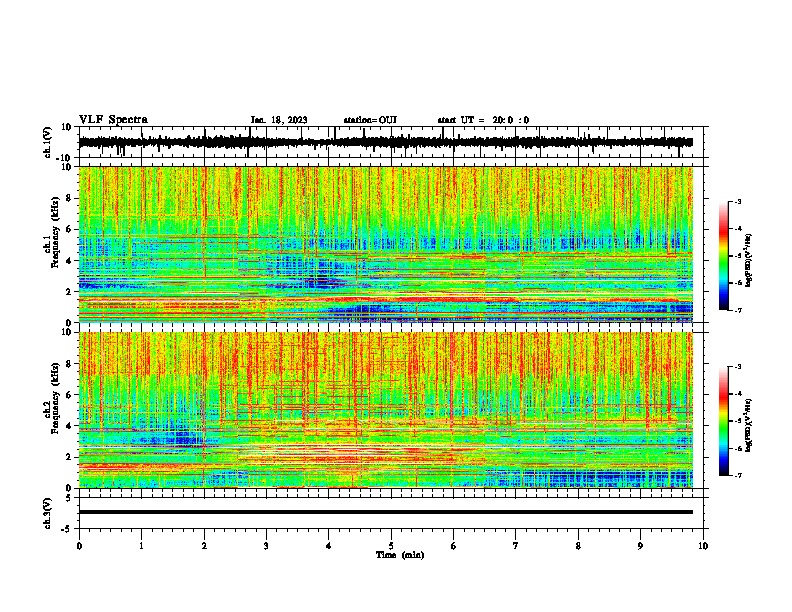792x612 pixels.
Task: Click the "-3" label on ch.1 color scale
Action: [737, 201]
